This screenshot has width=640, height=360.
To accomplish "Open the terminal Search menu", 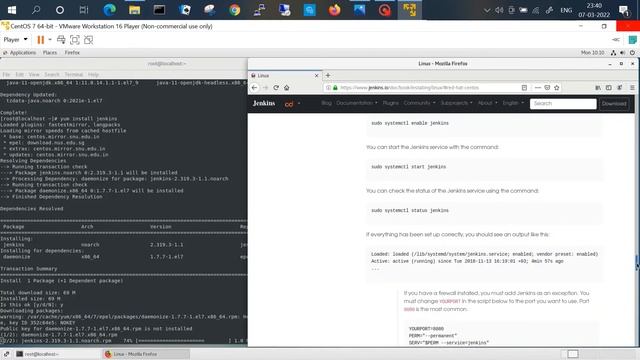I will click(x=52, y=74).
